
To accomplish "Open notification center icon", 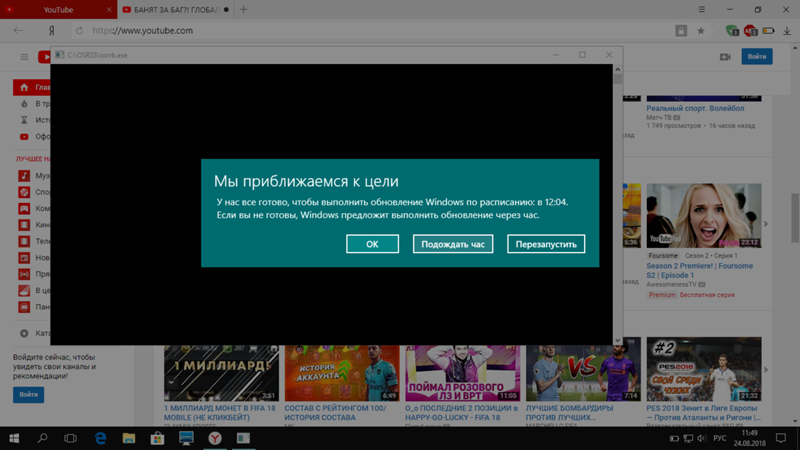I will click(x=781, y=438).
